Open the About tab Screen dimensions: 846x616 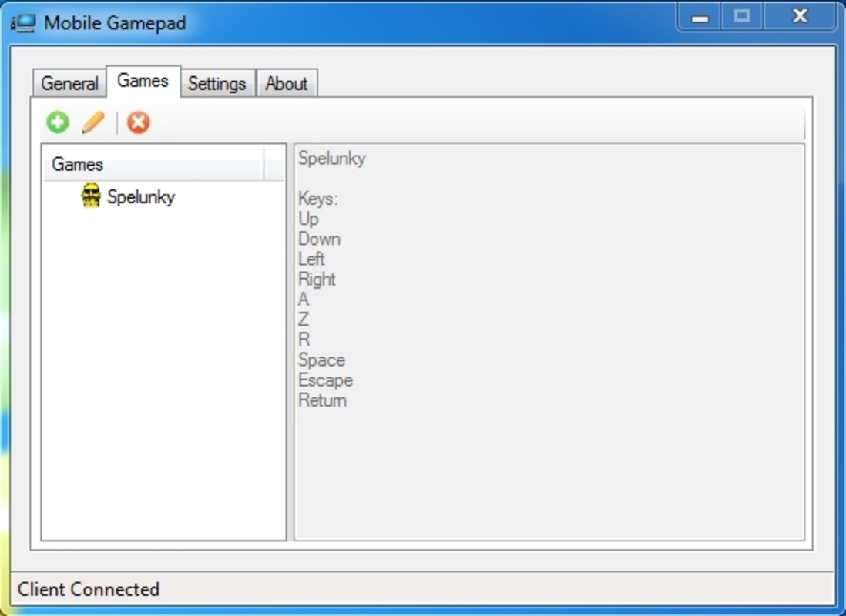coord(287,84)
